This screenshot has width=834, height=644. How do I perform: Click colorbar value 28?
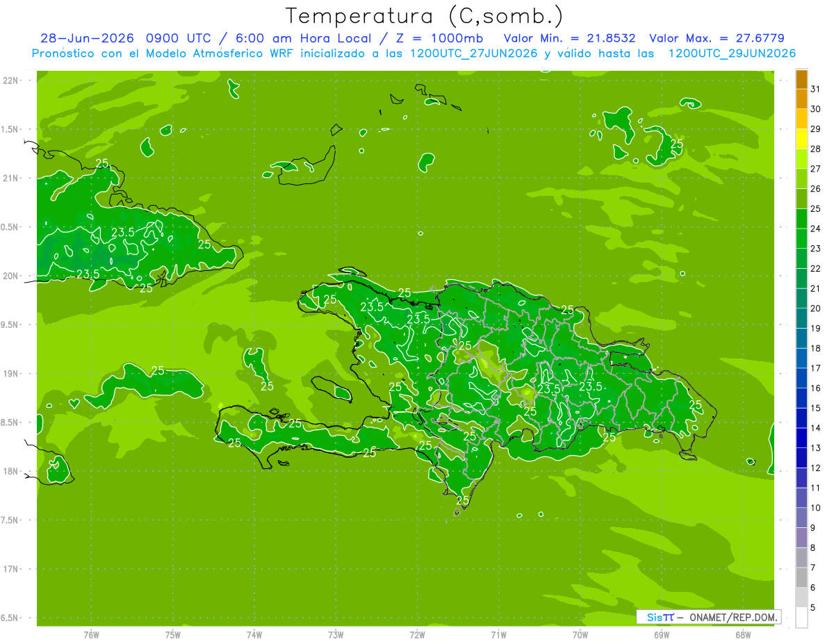tap(816, 149)
